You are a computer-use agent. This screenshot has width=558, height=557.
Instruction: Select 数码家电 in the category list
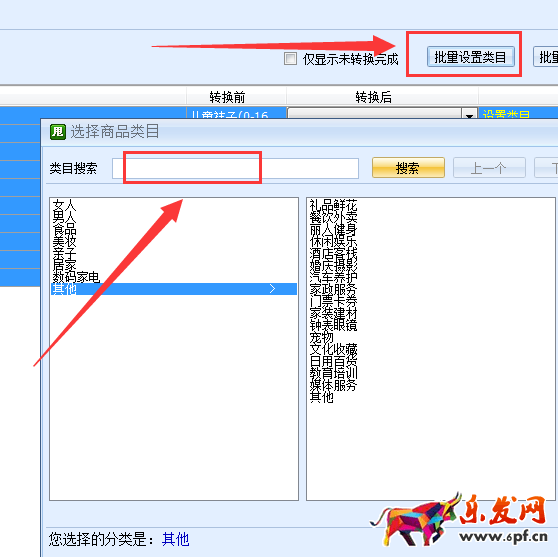coord(76,277)
